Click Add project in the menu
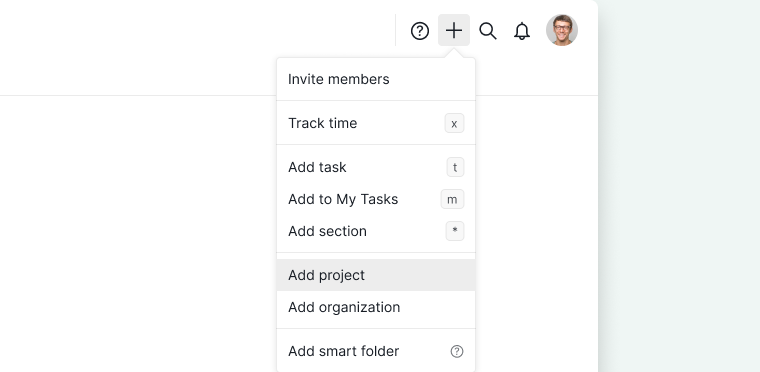The image size is (760, 372). pyautogui.click(x=376, y=275)
